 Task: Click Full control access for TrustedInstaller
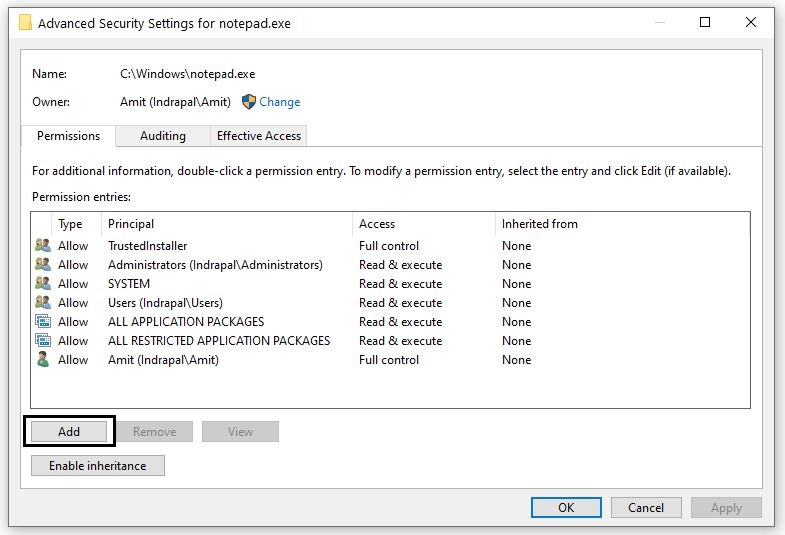pyautogui.click(x=389, y=246)
